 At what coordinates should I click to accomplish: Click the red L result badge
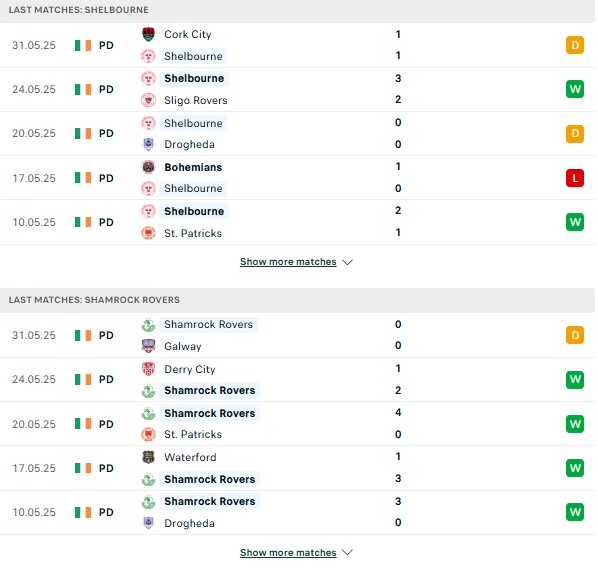(575, 178)
